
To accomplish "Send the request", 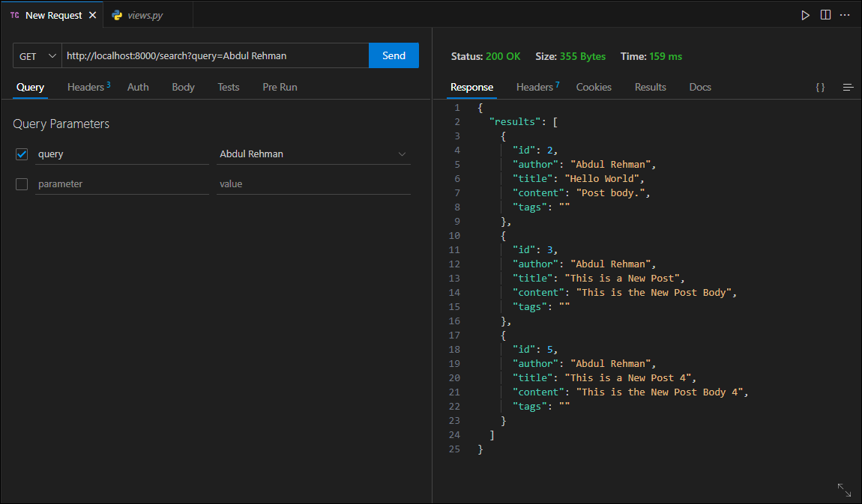I will 394,55.
